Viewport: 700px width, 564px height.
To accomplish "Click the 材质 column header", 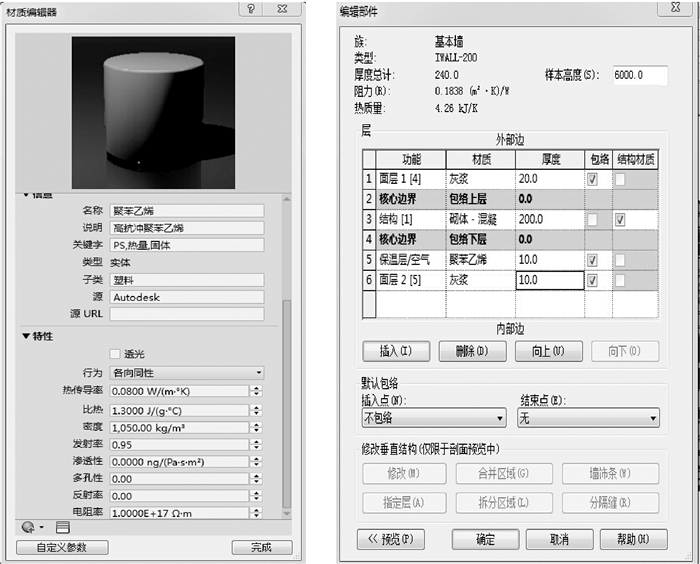I will coord(481,159).
